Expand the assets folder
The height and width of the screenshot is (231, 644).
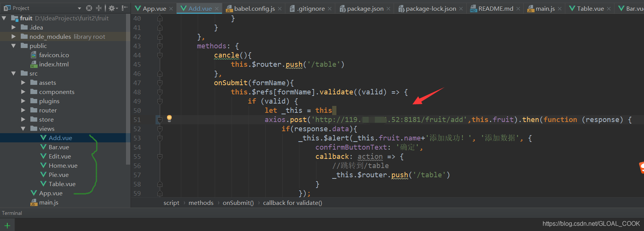click(23, 82)
